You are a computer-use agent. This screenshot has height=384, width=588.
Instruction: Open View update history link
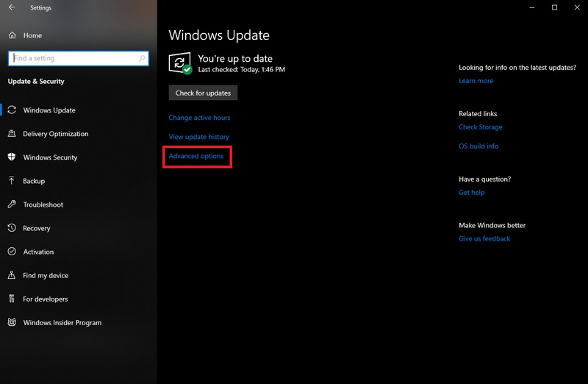point(198,137)
